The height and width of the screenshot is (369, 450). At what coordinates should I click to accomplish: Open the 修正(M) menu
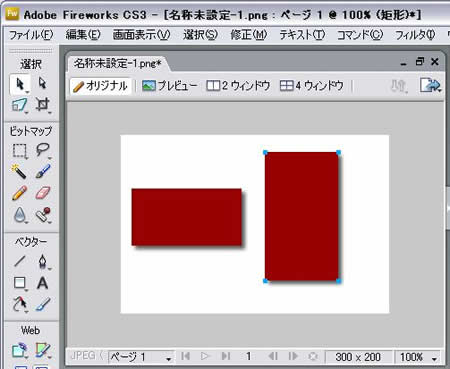tap(249, 35)
